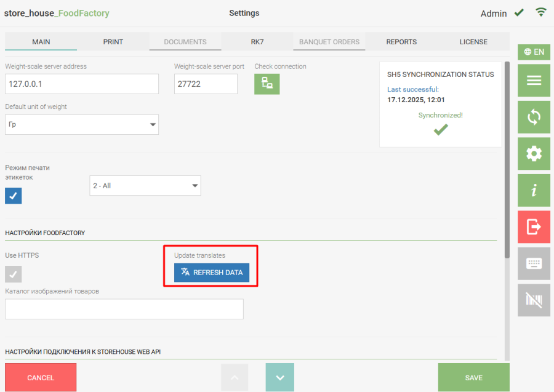This screenshot has width=554, height=392.
Task: Switch to the PRINT tab
Action: click(x=113, y=42)
